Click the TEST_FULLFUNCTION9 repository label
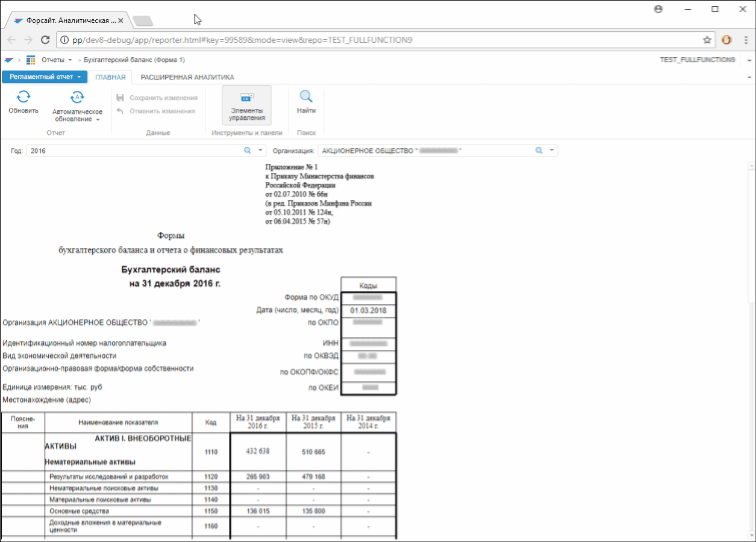756x542 pixels. 698,60
